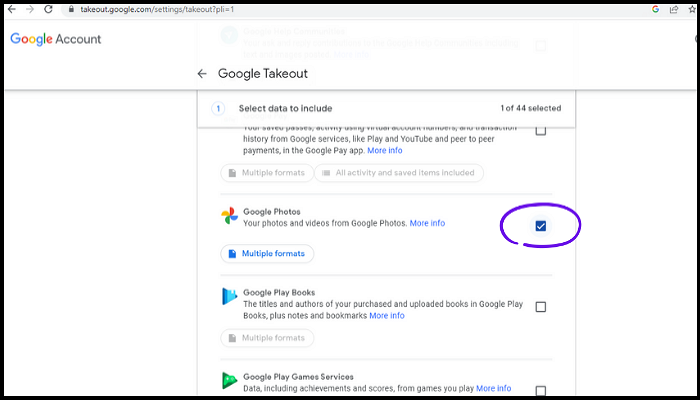This screenshot has width=700, height=400.
Task: Click the Google Play Books icon
Action: 229,297
